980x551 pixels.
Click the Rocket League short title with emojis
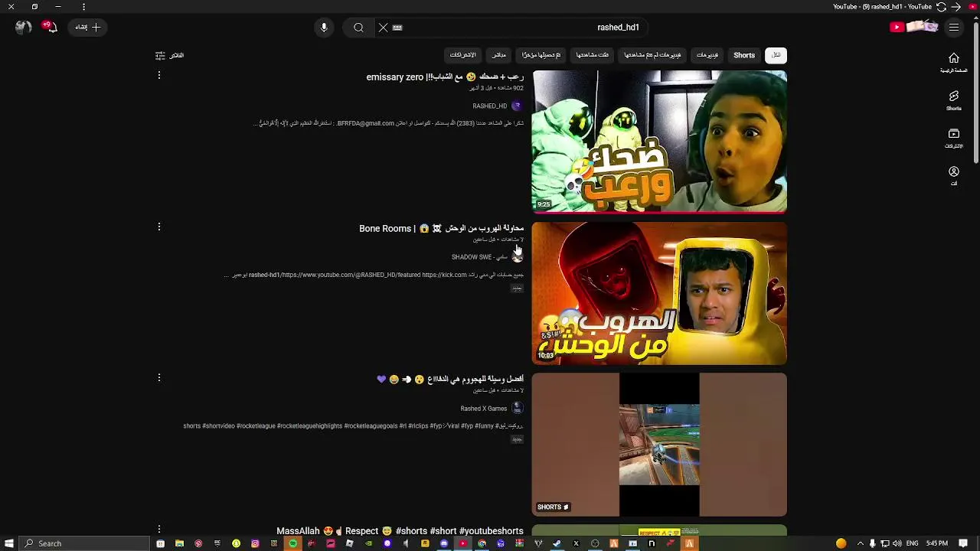tap(450, 380)
